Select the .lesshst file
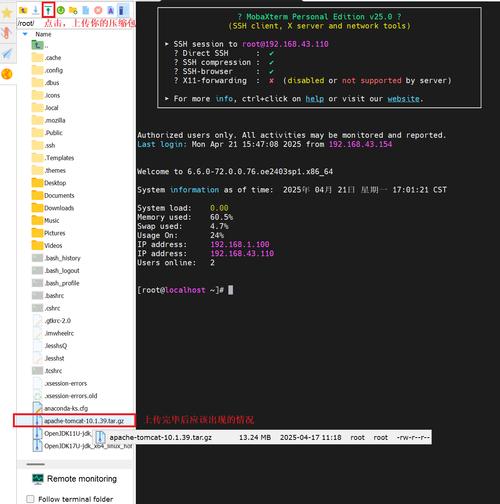Viewport: 500px width, 504px height. 49,358
